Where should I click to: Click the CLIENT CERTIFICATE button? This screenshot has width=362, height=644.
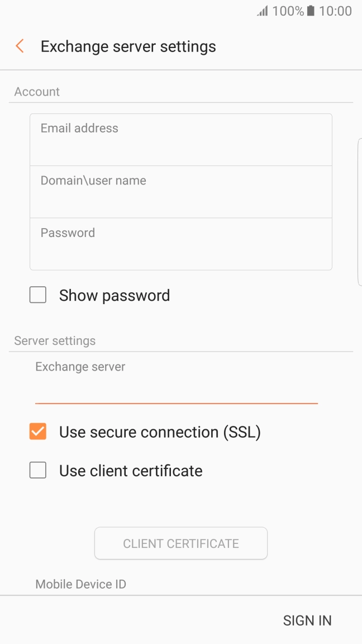point(181,543)
